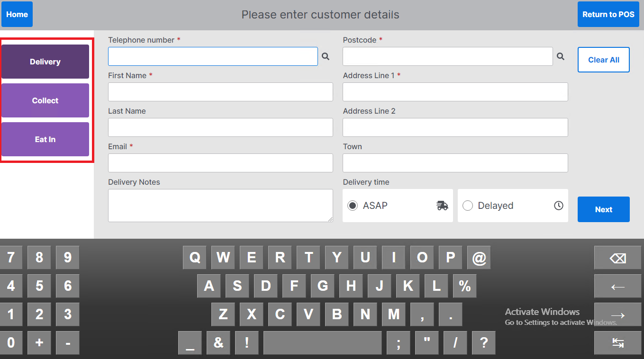Click the Next button
Viewport: 644px width, 359px height.
603,209
